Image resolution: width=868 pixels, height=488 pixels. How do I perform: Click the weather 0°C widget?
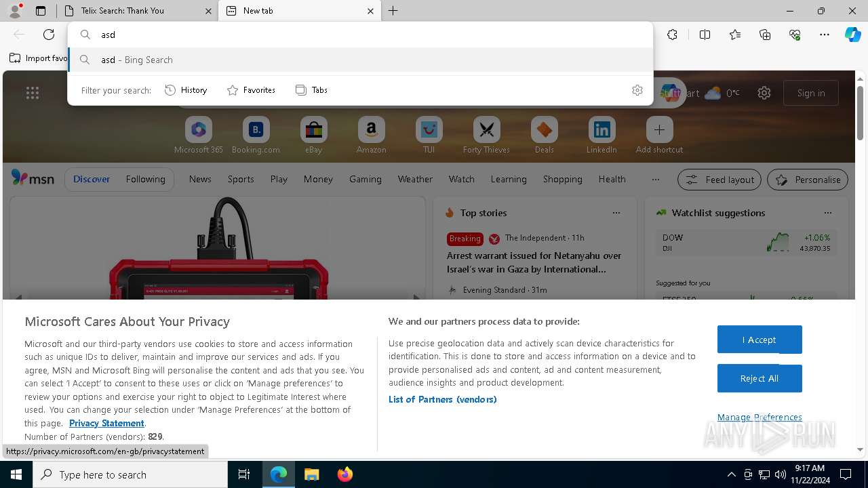pos(722,93)
